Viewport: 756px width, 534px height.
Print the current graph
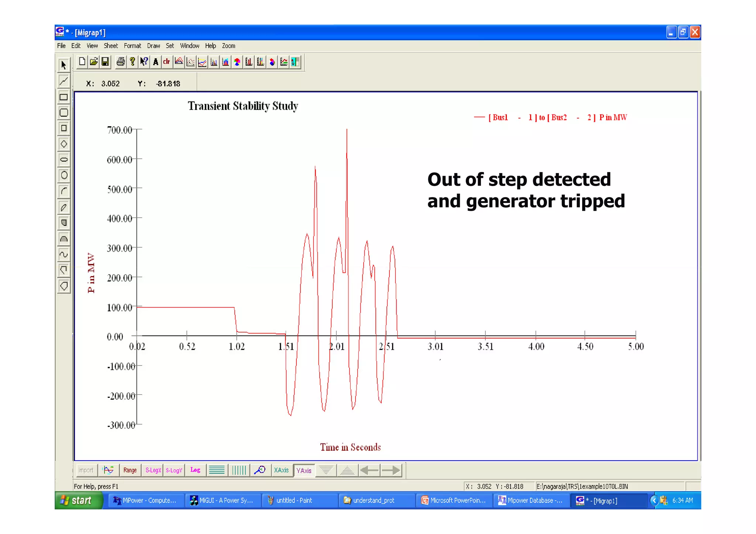coord(120,62)
